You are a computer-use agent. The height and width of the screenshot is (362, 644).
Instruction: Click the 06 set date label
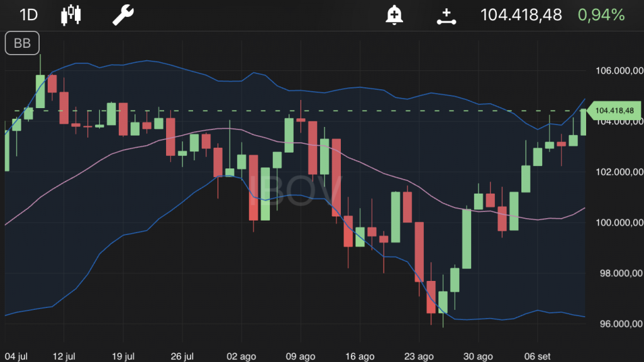coord(537,356)
